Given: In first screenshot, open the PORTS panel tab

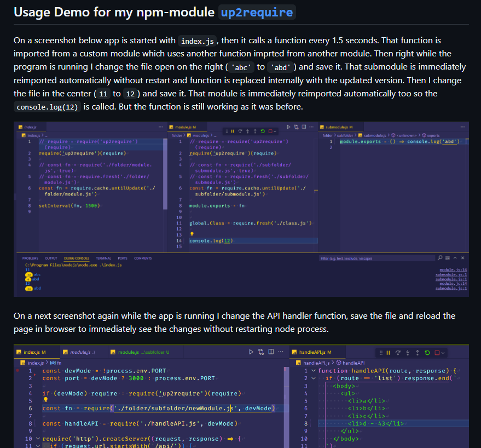Looking at the screenshot, I should click(x=123, y=259).
